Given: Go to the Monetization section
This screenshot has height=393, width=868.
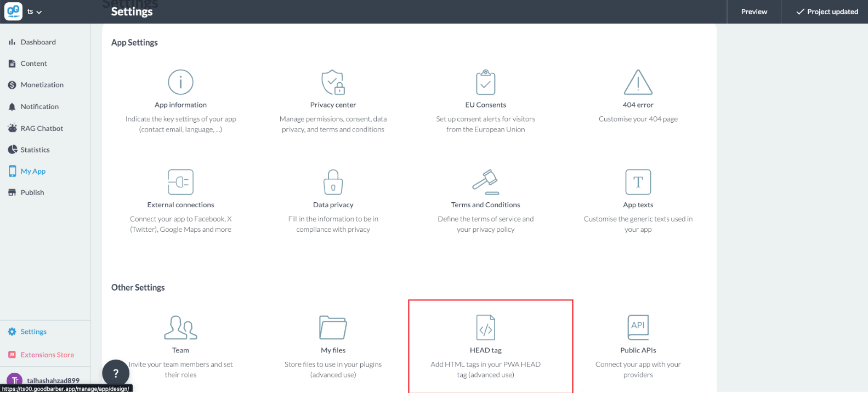Looking at the screenshot, I should pos(42,85).
